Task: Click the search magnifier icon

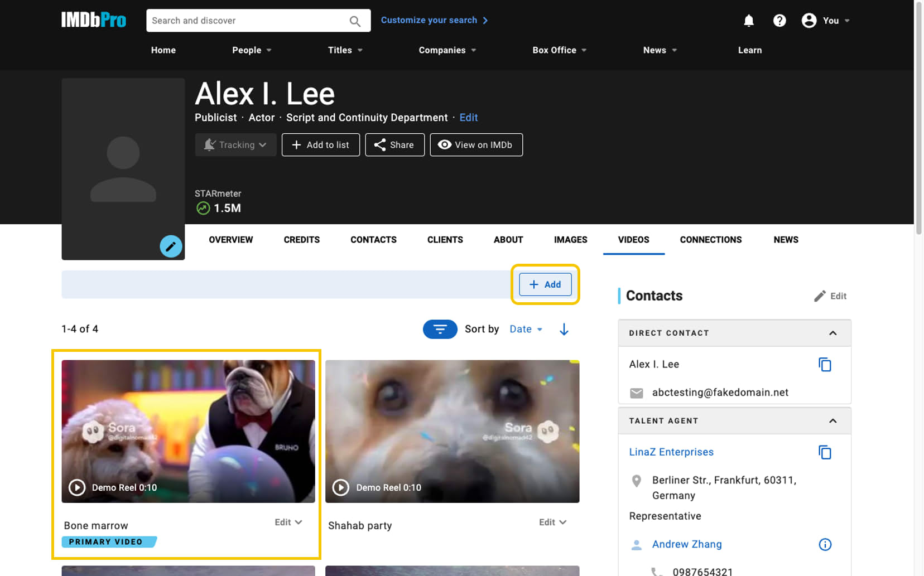Action: click(355, 21)
